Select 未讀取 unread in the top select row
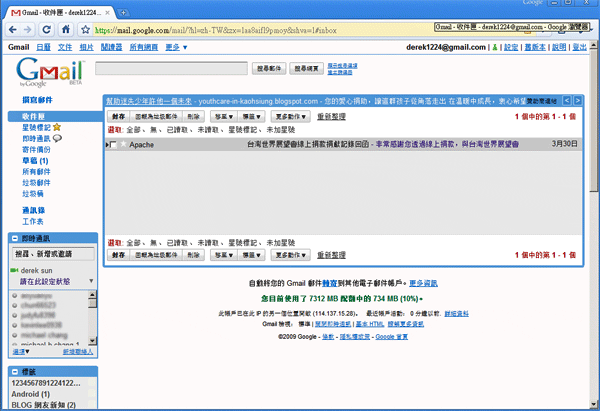This screenshot has height=411, width=600. [x=208, y=130]
